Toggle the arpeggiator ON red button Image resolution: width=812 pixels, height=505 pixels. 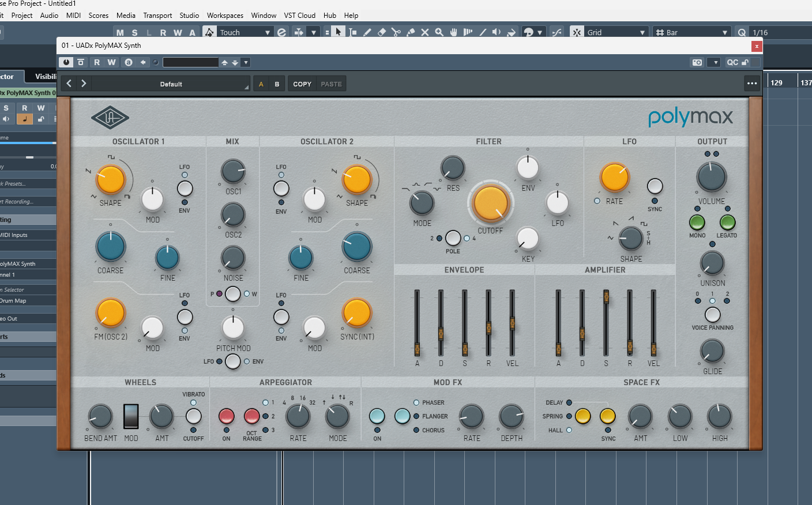(x=226, y=416)
